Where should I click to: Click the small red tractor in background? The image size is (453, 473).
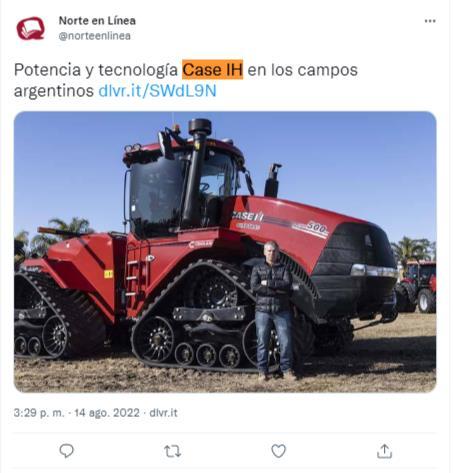click(x=417, y=286)
